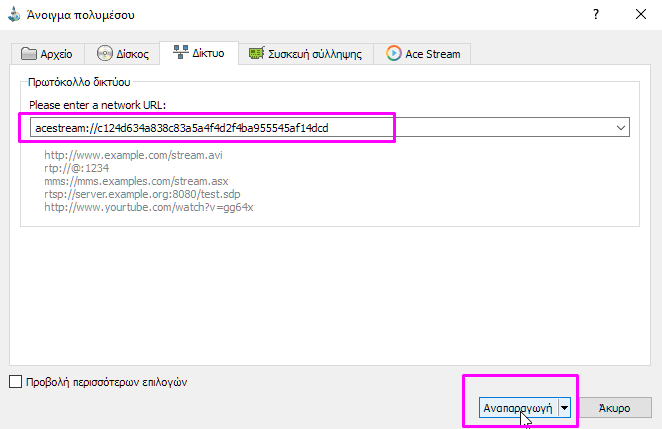The width and height of the screenshot is (662, 429).
Task: Click the VLC cone icon in title bar
Action: tap(12, 15)
